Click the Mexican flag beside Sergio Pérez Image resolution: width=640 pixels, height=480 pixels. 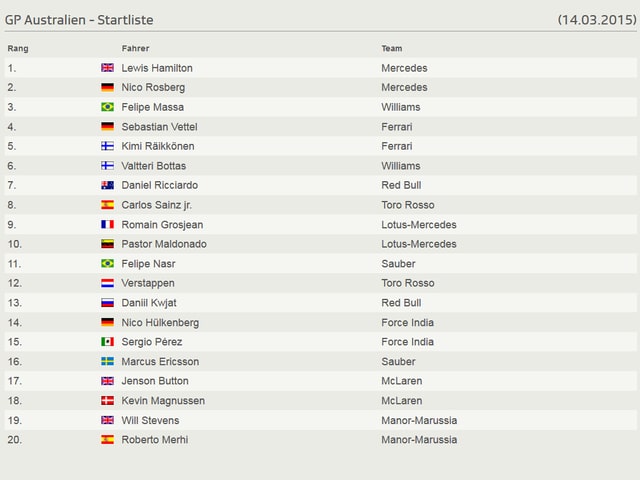pyautogui.click(x=107, y=342)
